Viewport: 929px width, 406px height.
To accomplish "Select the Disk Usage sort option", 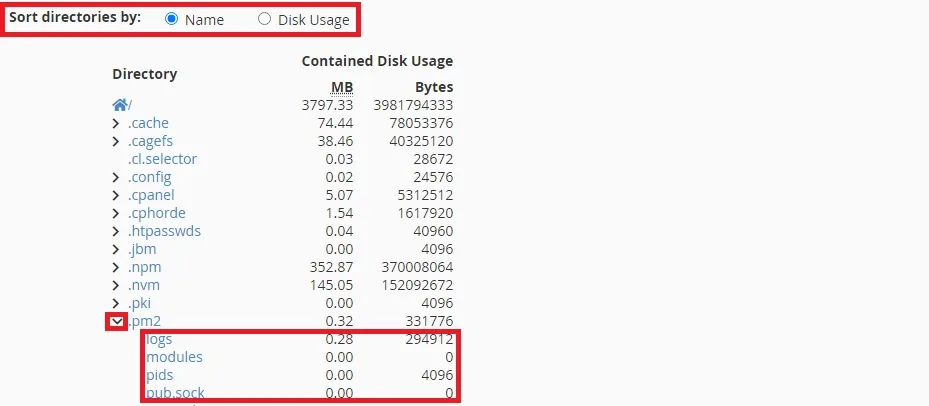I will click(265, 19).
